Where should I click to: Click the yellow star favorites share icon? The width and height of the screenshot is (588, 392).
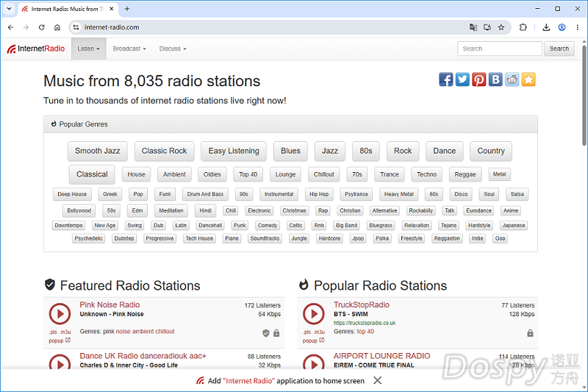tap(528, 79)
